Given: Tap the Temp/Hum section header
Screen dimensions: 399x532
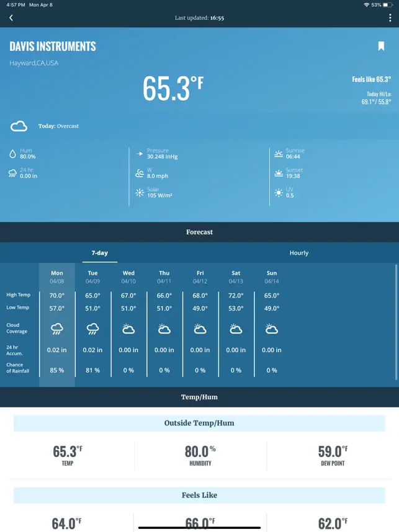Looking at the screenshot, I should point(199,397).
